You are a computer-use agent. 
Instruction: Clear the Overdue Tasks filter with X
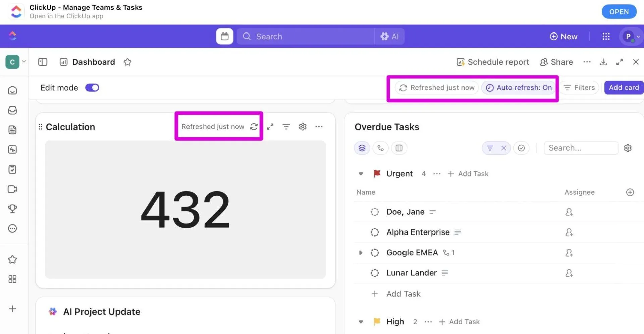coord(503,148)
